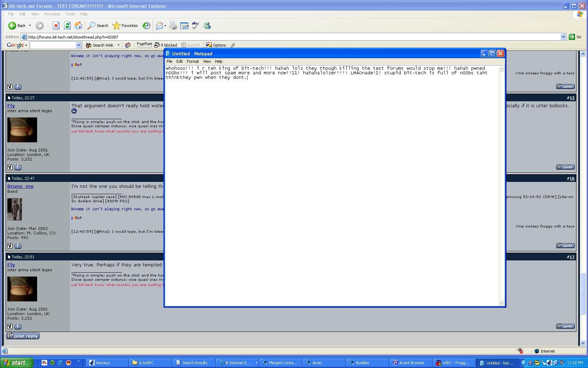Screen dimensions: 588x368
Task: Go to the Home page icon
Action: pos(79,26)
